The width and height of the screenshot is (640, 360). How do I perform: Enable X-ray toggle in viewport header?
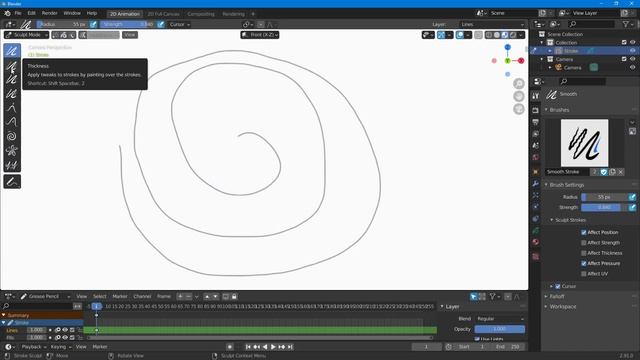tap(478, 35)
